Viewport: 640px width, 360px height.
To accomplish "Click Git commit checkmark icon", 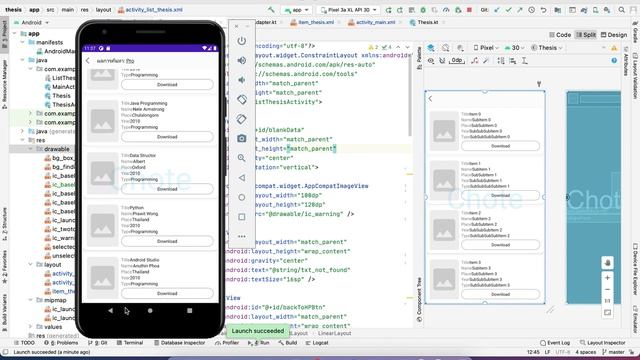I will (508, 9).
